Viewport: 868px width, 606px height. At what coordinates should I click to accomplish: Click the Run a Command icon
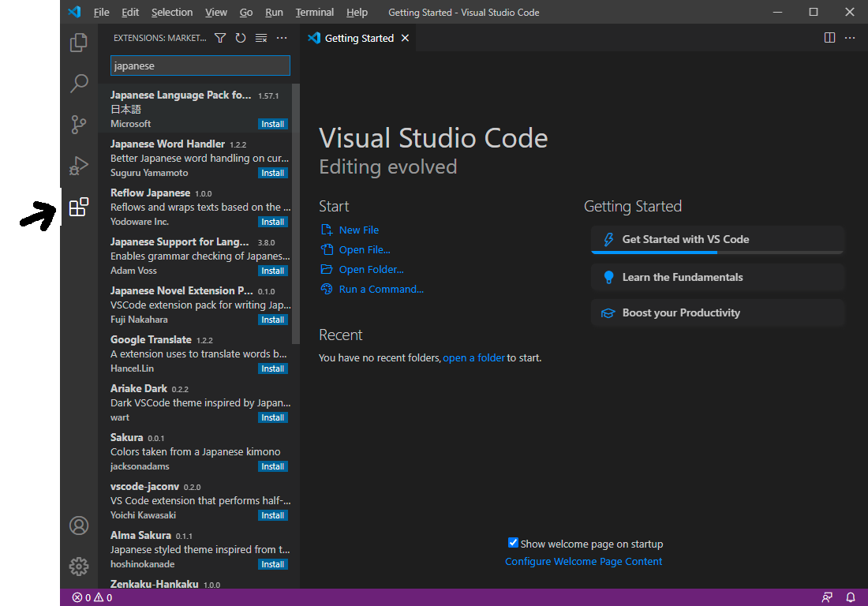pos(327,289)
